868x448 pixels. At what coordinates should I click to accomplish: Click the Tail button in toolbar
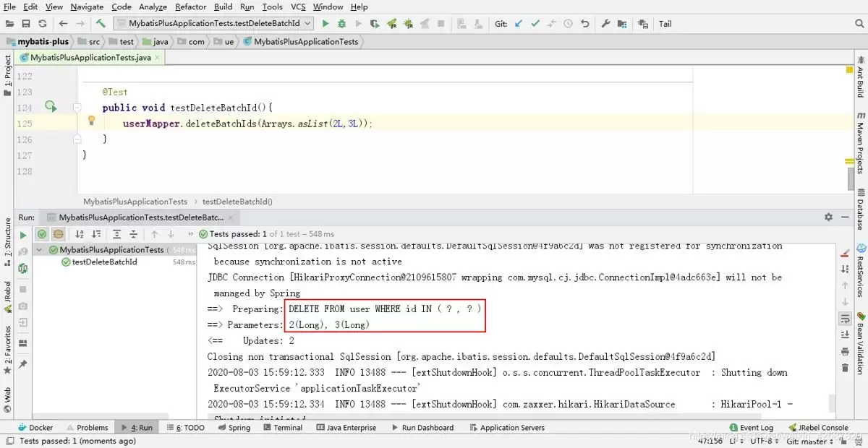point(665,24)
